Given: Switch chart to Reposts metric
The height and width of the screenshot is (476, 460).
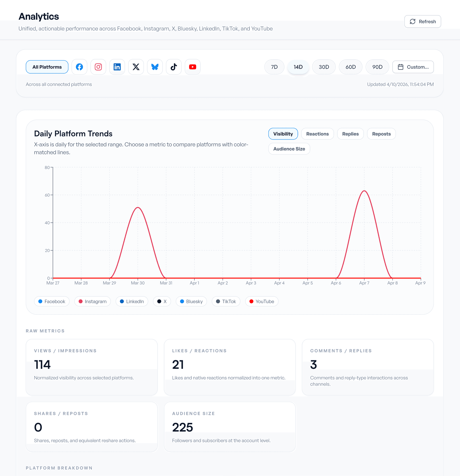Looking at the screenshot, I should [381, 134].
